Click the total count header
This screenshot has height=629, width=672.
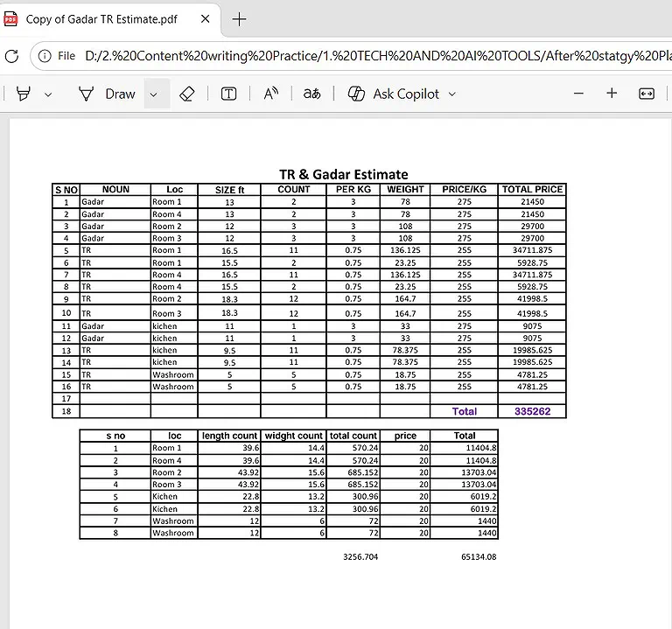tap(353, 436)
